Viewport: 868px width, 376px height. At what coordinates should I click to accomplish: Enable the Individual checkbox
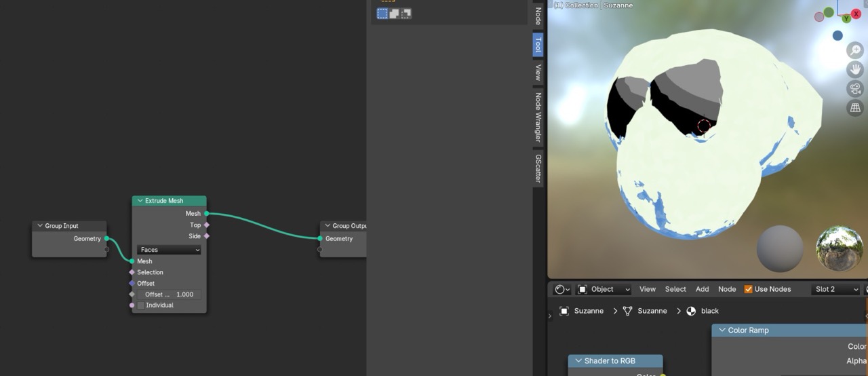[x=141, y=305]
